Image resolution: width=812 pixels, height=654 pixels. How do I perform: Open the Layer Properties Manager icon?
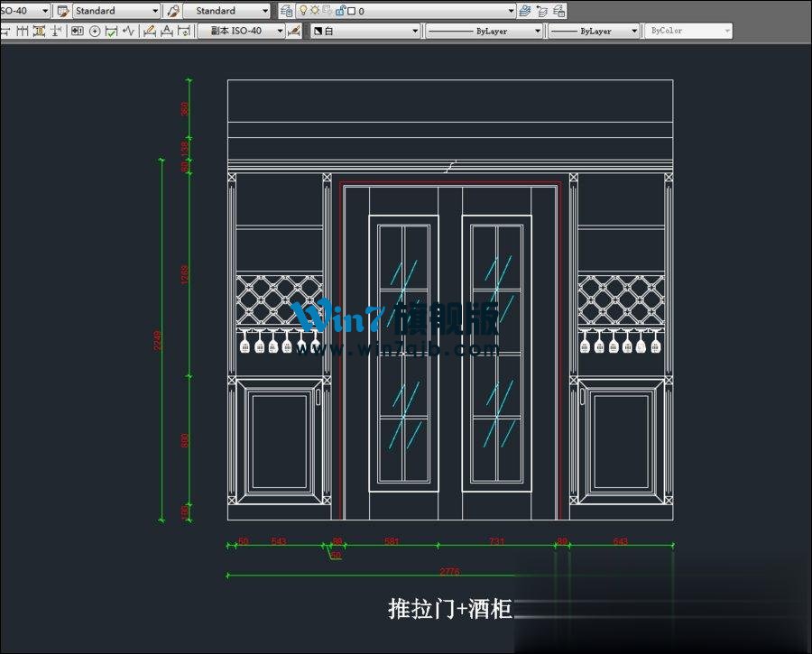pos(286,11)
